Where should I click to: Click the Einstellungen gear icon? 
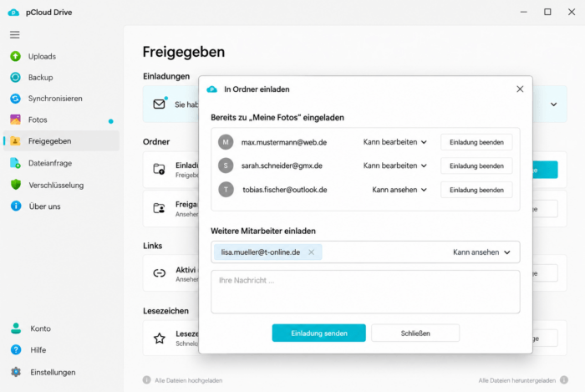tap(16, 372)
